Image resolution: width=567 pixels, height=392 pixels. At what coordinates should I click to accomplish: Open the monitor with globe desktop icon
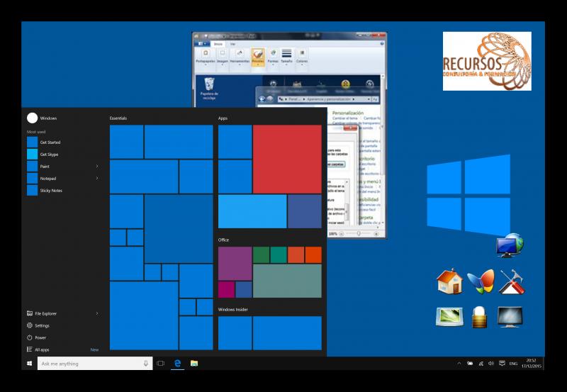pyautogui.click(x=510, y=246)
